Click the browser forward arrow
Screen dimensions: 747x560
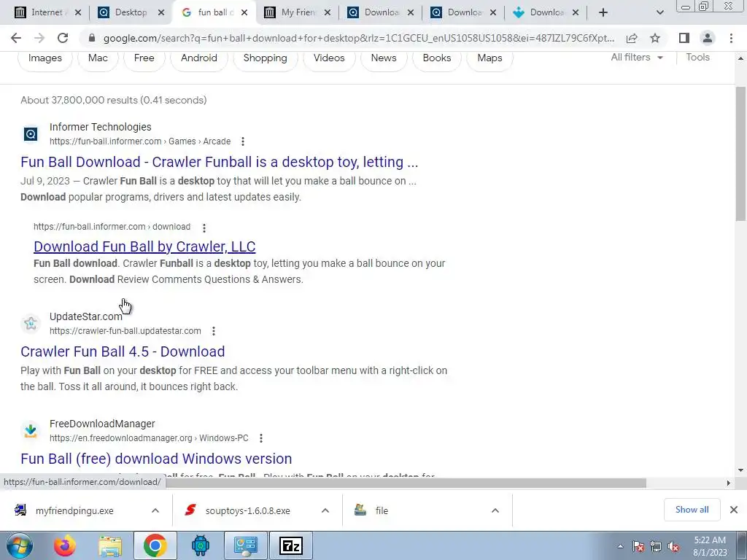(x=39, y=38)
